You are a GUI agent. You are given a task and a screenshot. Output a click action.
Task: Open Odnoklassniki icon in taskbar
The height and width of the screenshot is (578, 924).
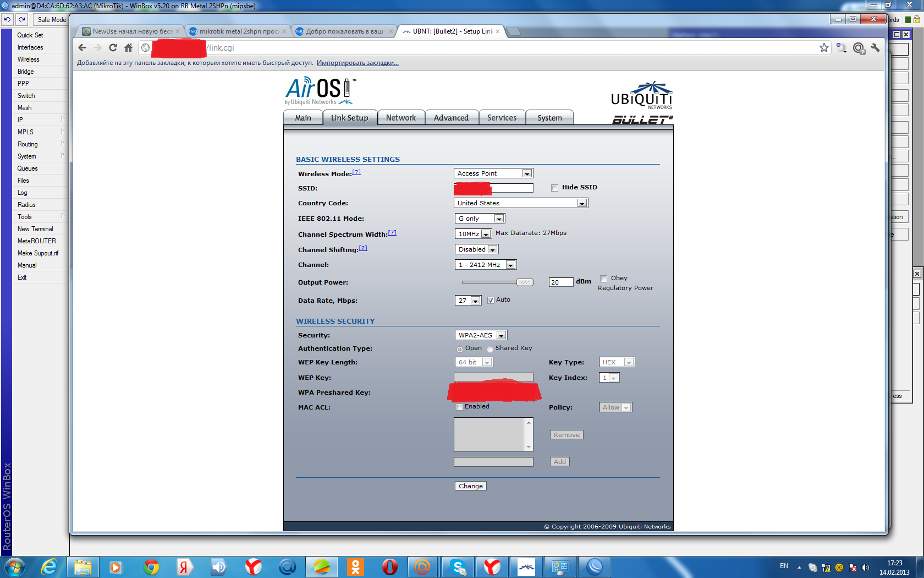point(355,567)
